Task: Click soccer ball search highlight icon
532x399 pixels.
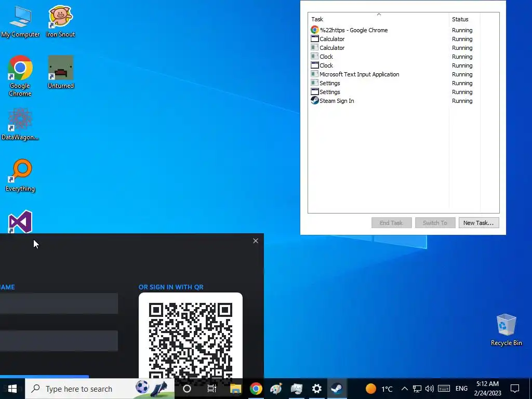Action: 142,387
